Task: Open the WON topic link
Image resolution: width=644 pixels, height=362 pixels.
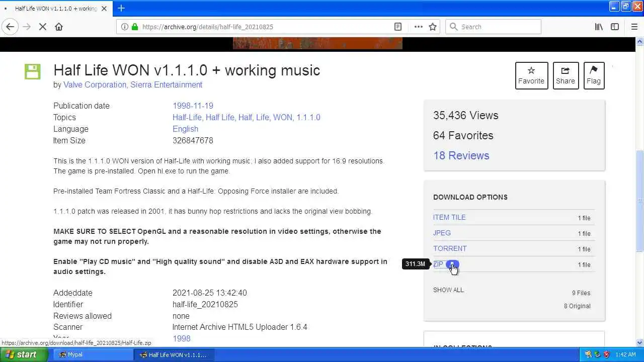Action: pos(282,117)
